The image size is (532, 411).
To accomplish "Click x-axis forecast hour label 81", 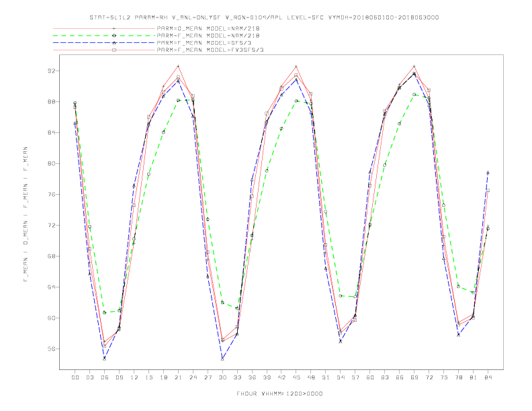I will (x=474, y=377).
